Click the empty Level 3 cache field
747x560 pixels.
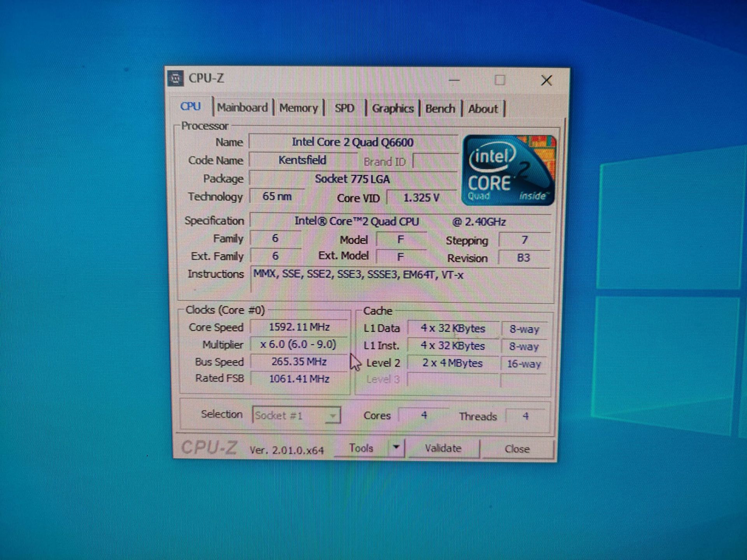(x=453, y=380)
